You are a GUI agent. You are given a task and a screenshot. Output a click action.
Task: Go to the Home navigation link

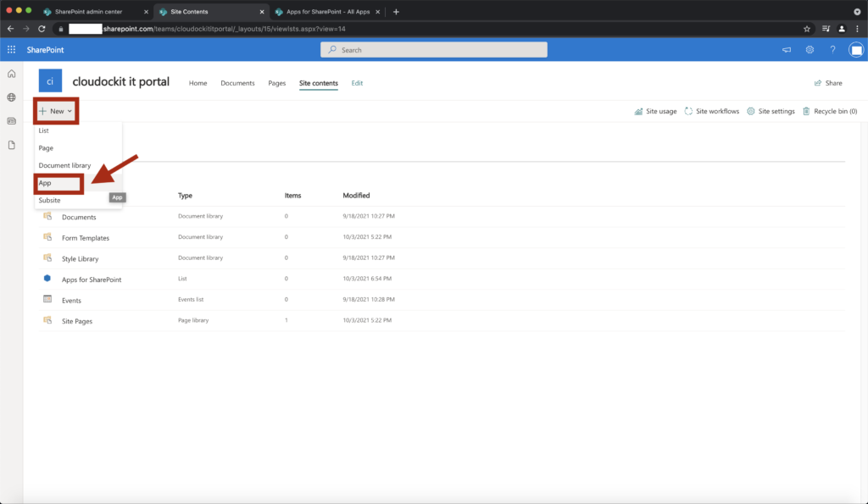pyautogui.click(x=198, y=83)
